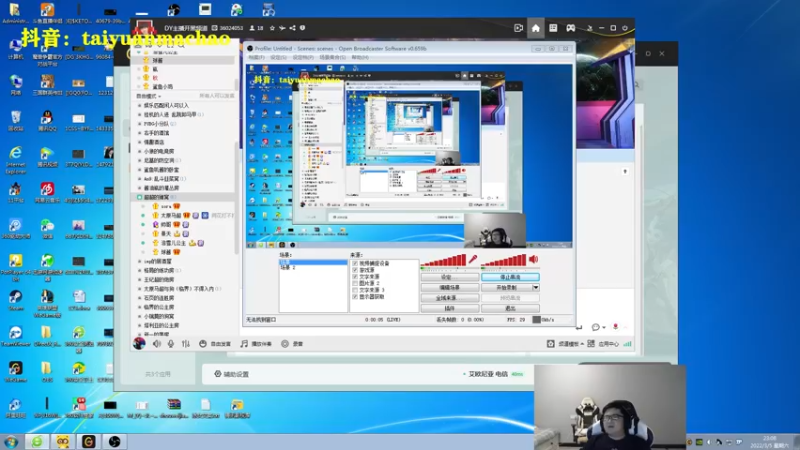
Task: Open the green browser icon in taskbar
Action: pos(37,441)
